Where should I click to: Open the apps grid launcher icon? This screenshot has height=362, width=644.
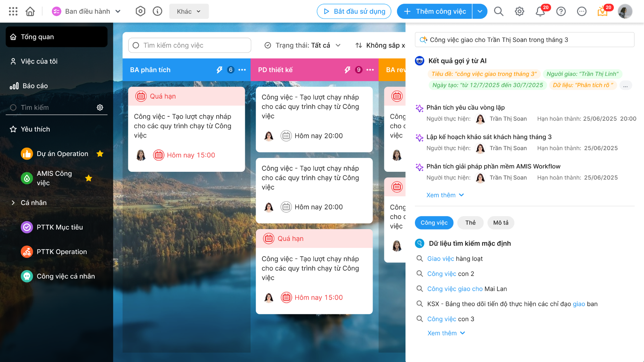[13, 11]
